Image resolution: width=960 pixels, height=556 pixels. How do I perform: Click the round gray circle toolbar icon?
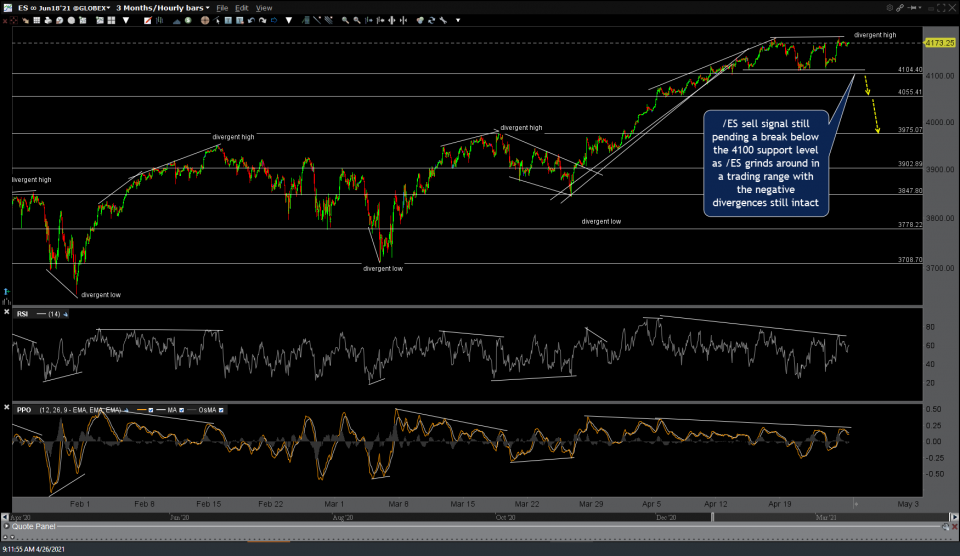click(x=71, y=20)
